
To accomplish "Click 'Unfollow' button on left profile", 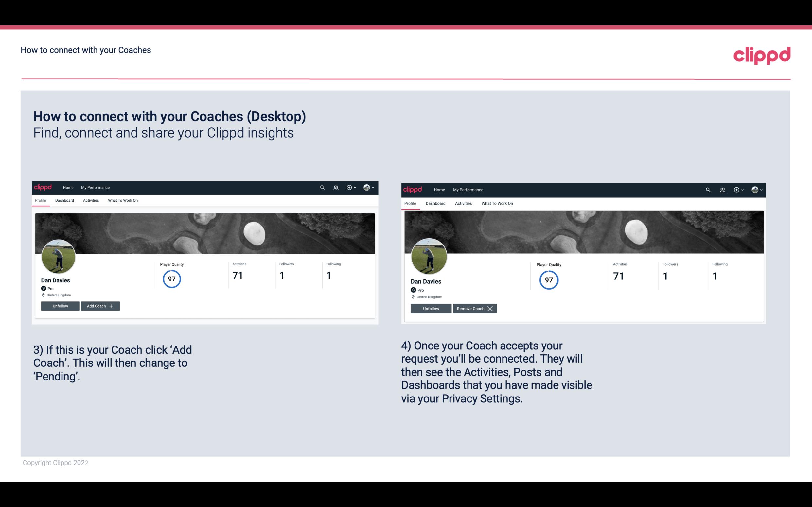I will (x=60, y=306).
